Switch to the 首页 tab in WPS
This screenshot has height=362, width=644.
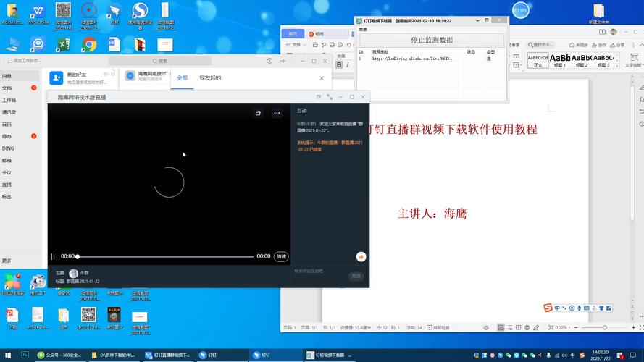pos(293,33)
